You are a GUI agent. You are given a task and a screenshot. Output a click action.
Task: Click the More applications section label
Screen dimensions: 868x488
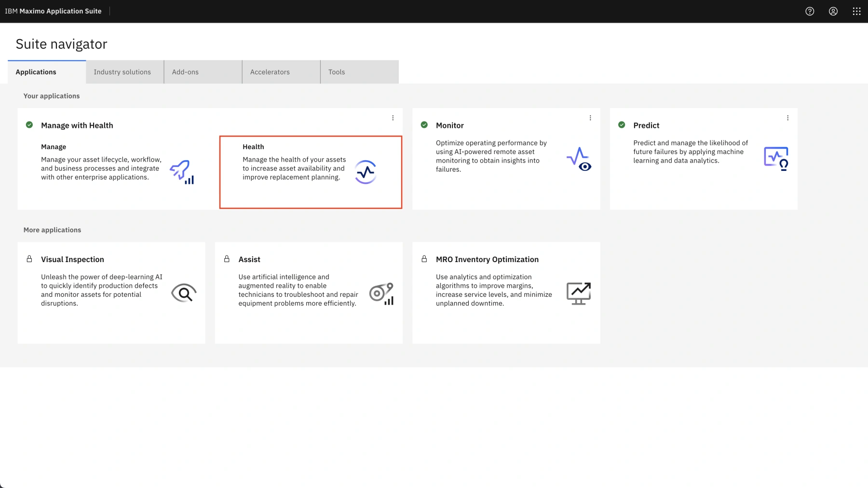point(52,230)
